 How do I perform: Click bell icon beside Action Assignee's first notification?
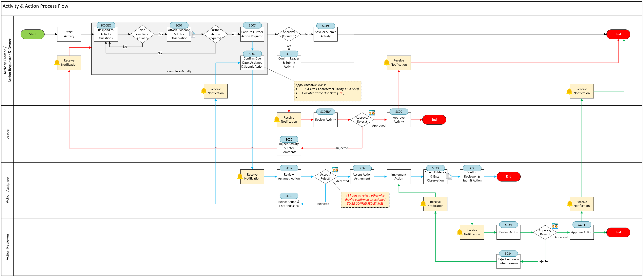pyautogui.click(x=240, y=177)
